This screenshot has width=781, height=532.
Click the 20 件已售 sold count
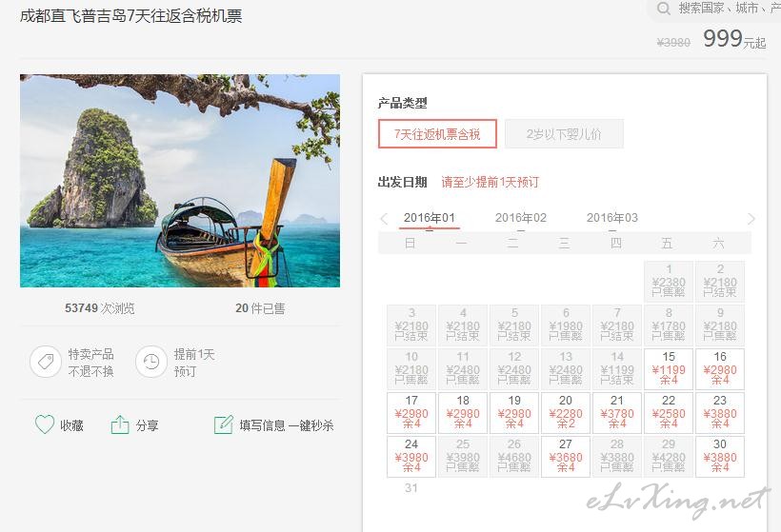(x=260, y=308)
